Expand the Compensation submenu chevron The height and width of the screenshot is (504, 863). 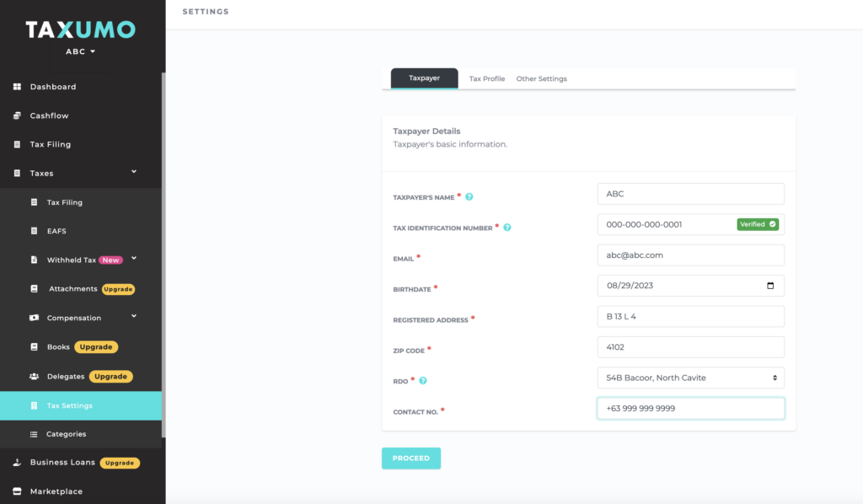pos(134,317)
